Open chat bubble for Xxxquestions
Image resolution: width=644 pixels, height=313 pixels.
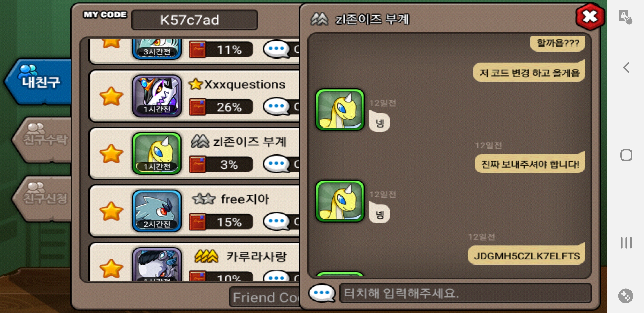coord(276,107)
